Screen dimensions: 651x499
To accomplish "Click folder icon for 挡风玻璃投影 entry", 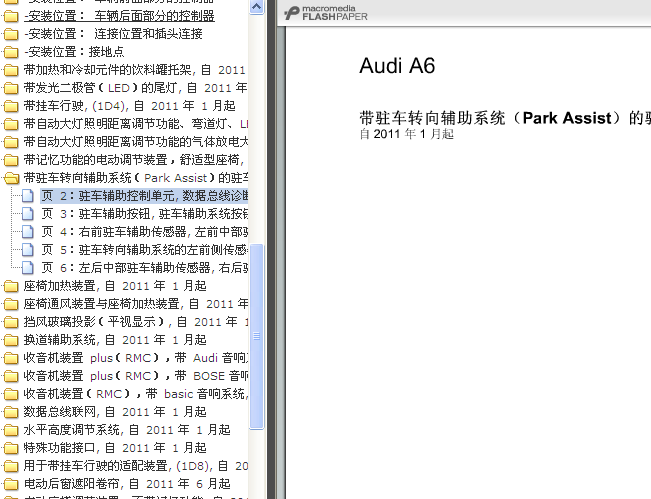I will click(x=10, y=322).
